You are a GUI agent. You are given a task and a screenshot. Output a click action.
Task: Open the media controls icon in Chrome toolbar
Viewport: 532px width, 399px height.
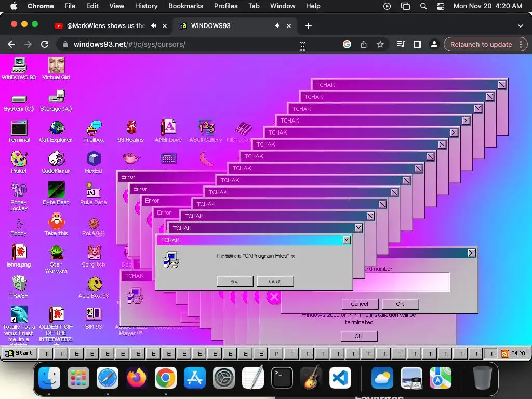[x=401, y=45]
